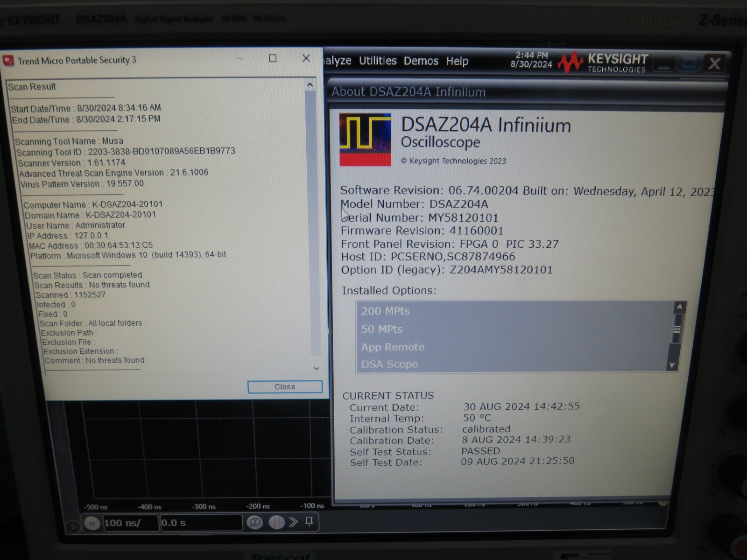Open the Utilities menu
Screen dimensions: 747x560
378,61
